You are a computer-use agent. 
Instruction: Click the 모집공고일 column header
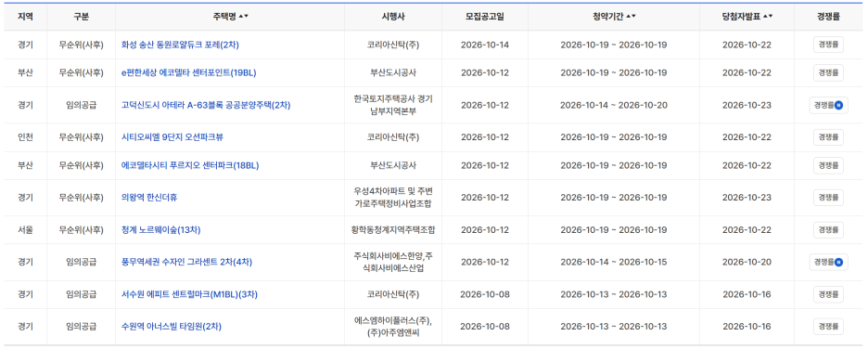click(x=484, y=17)
